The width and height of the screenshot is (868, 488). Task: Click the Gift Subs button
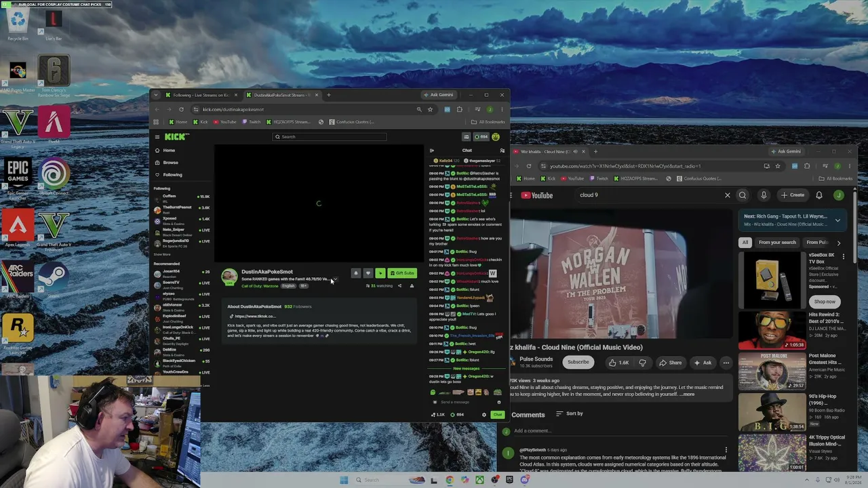[402, 273]
